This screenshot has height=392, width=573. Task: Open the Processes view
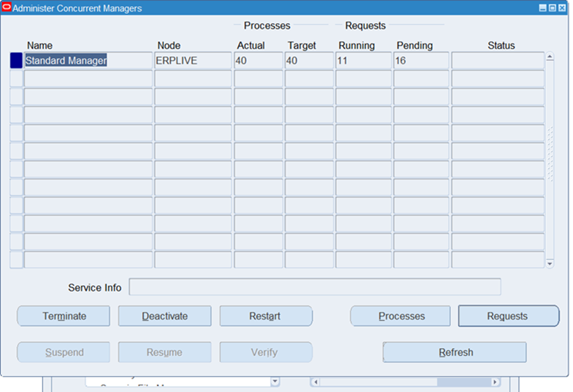(400, 316)
